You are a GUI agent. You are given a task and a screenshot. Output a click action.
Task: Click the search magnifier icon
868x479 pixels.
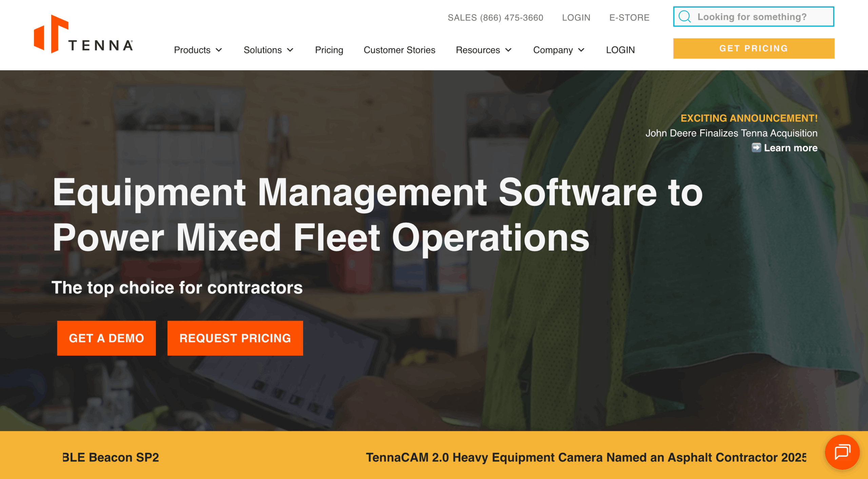tap(685, 17)
